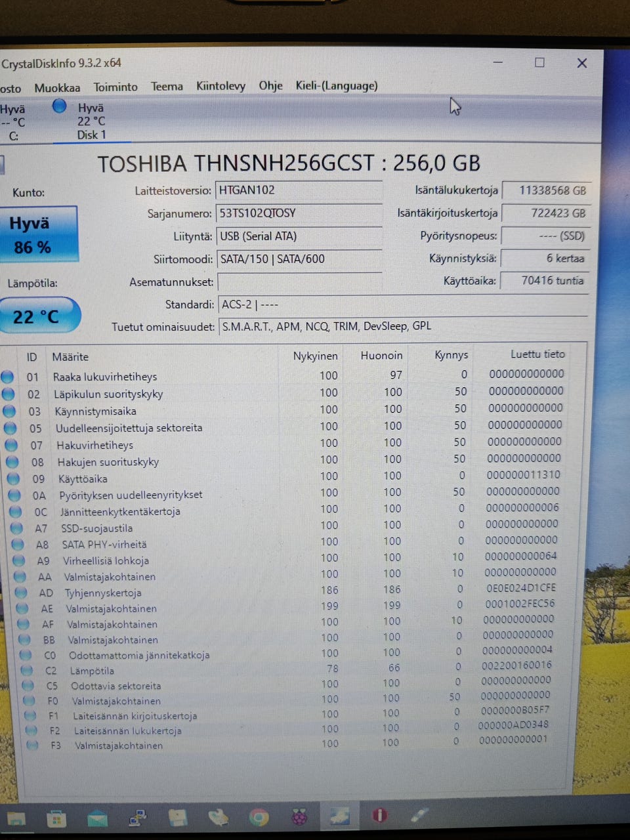
Task: Open the Kieli-(Language) menu
Action: coord(337,85)
